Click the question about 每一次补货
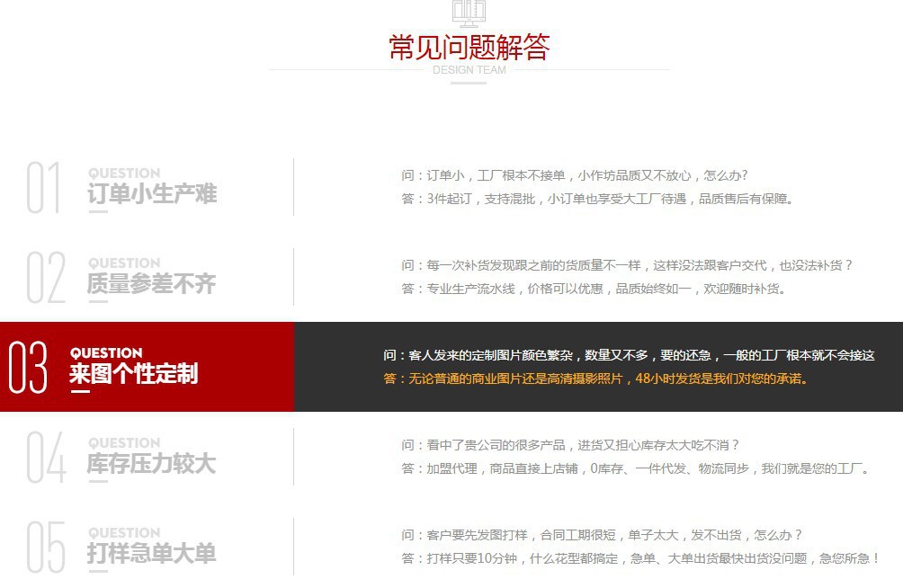This screenshot has height=588, width=903. point(627,265)
